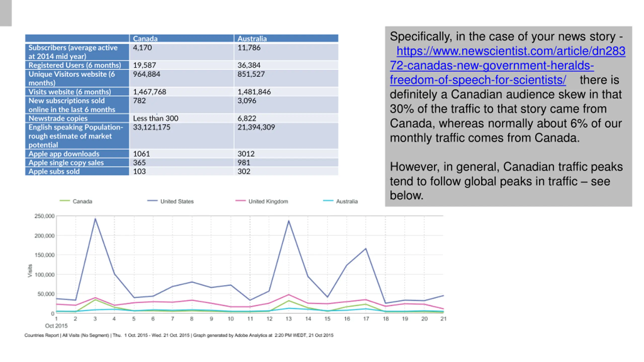Click the Oct 2015 axis label
This screenshot has width=644, height=362.
[56, 326]
